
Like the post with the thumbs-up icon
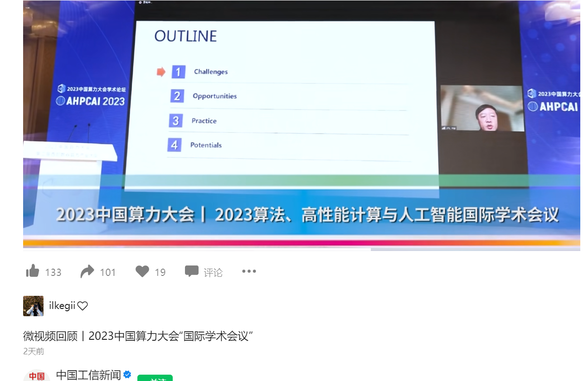[x=33, y=271]
